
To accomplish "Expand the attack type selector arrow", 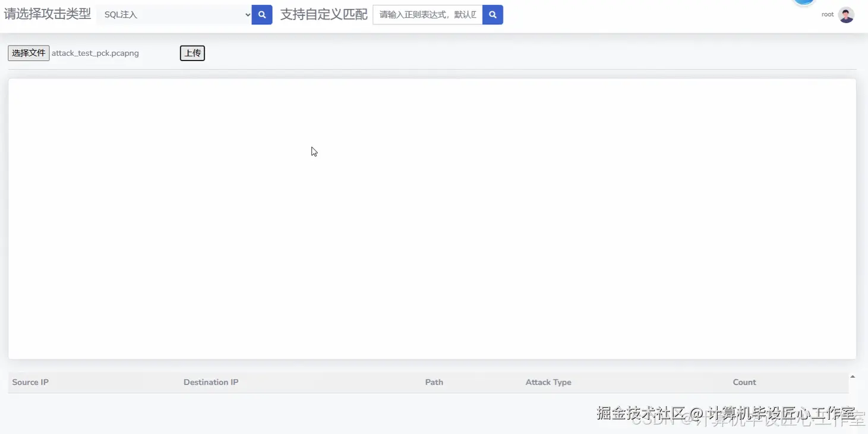I will point(247,14).
